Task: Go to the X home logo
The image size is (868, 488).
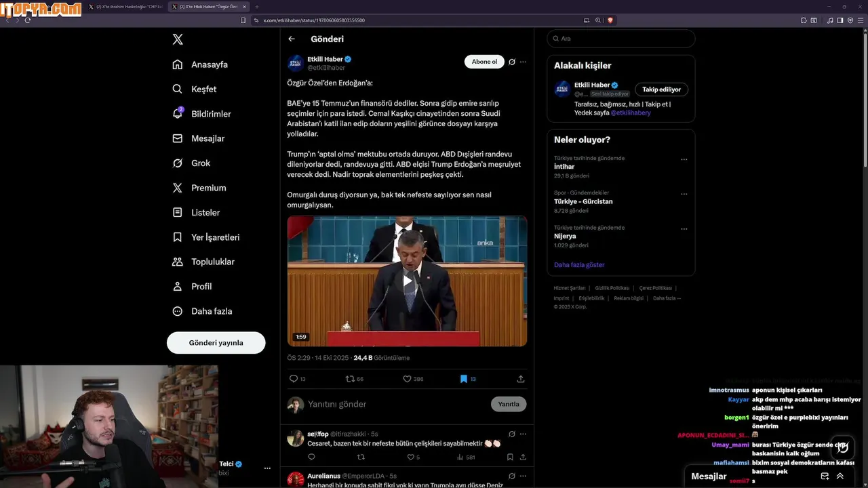Action: point(178,39)
